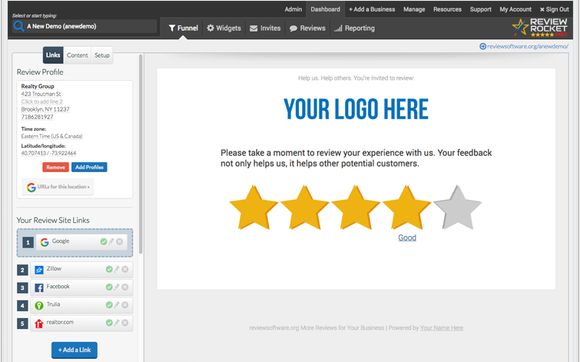The width and height of the screenshot is (580, 362).
Task: Edit the realtor.com link with pencil icon
Action: click(117, 322)
